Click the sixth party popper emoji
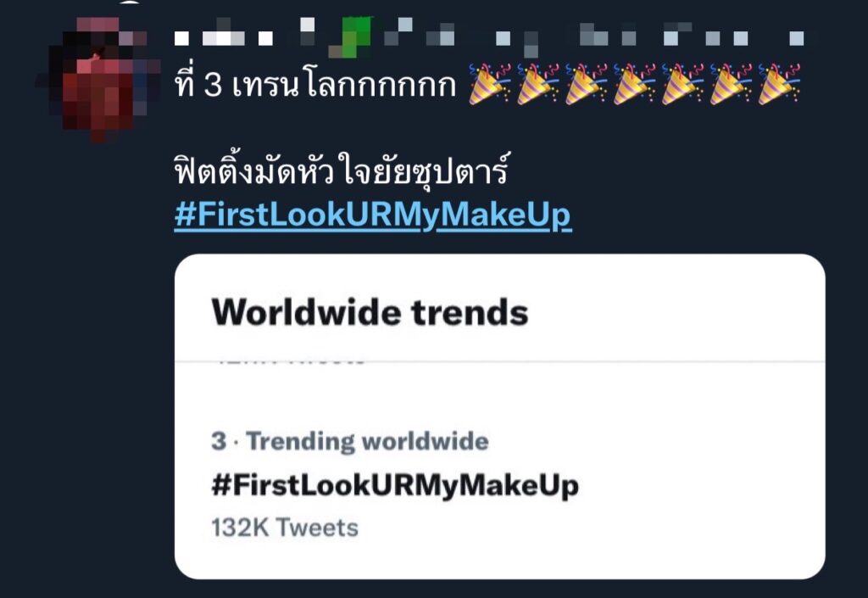868x598 pixels. coord(732,87)
